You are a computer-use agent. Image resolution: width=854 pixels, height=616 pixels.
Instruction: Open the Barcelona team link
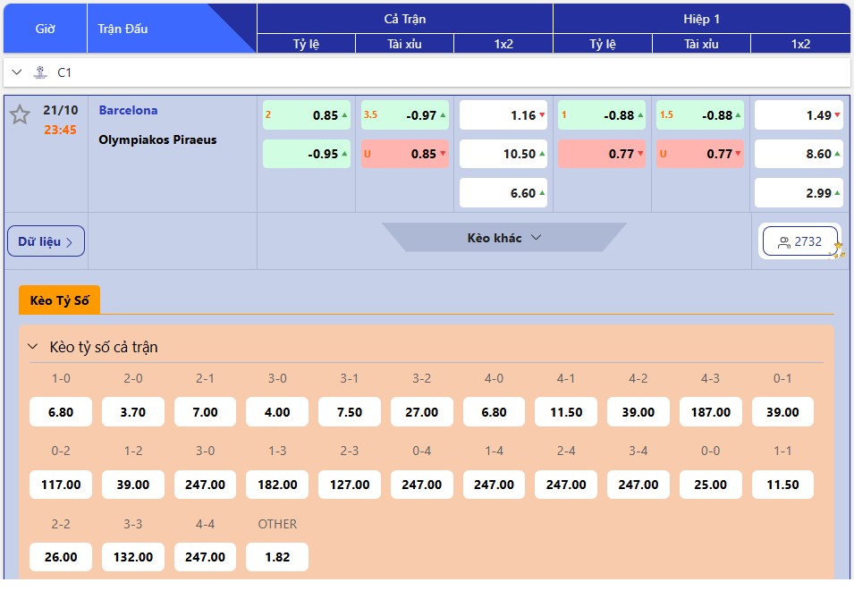tap(128, 110)
